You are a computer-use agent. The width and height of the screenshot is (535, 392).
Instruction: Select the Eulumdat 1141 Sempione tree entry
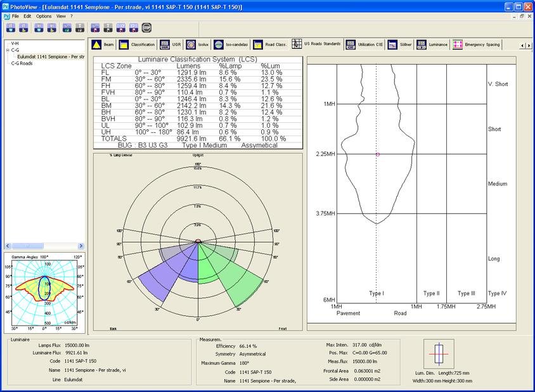pyautogui.click(x=51, y=56)
